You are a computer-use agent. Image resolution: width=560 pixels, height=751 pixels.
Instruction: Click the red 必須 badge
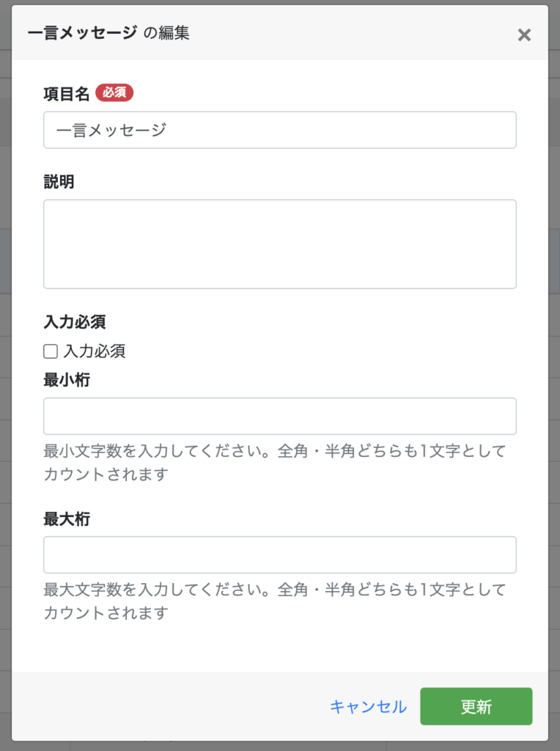pos(114,93)
